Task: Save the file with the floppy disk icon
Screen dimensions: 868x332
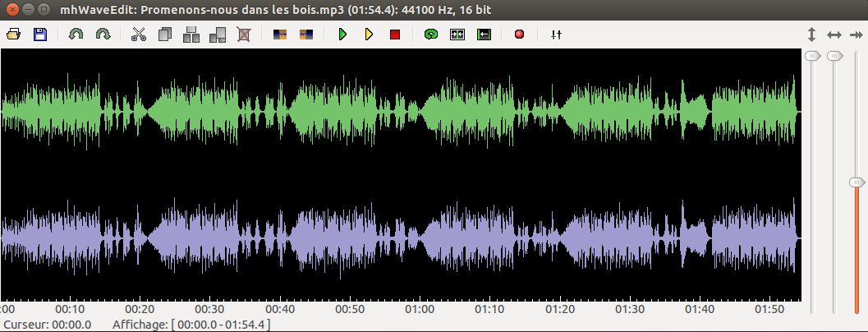Action: (x=40, y=35)
